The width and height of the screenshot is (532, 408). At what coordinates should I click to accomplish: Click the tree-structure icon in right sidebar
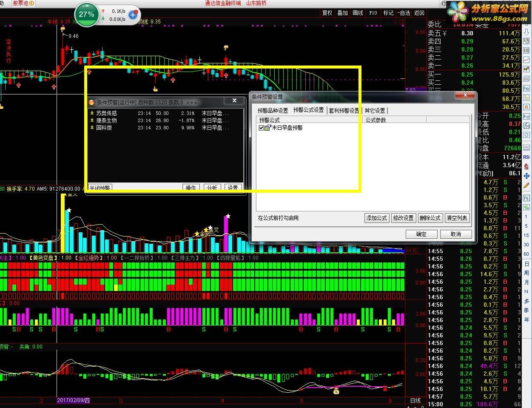[x=526, y=97]
